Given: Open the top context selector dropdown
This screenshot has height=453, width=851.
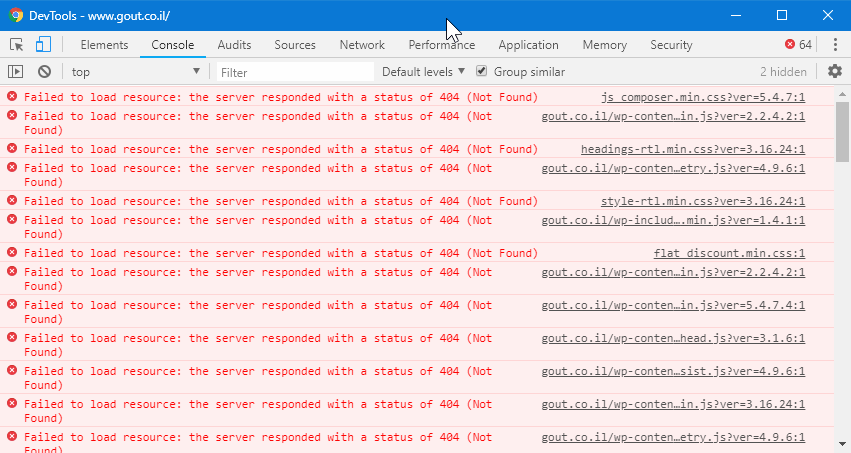Looking at the screenshot, I should [135, 72].
